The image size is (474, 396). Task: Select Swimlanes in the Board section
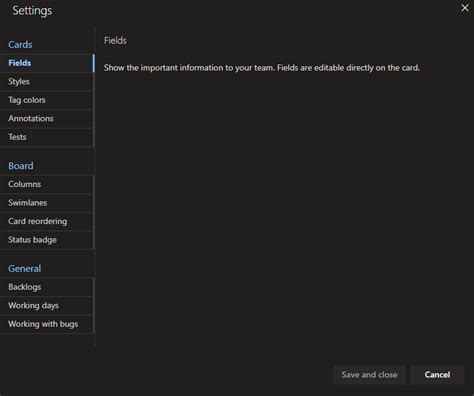click(47, 203)
